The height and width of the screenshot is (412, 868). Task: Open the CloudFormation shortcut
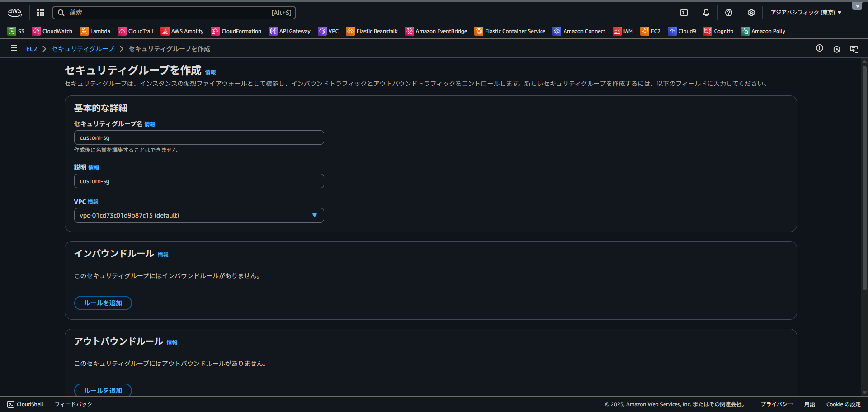click(x=236, y=31)
